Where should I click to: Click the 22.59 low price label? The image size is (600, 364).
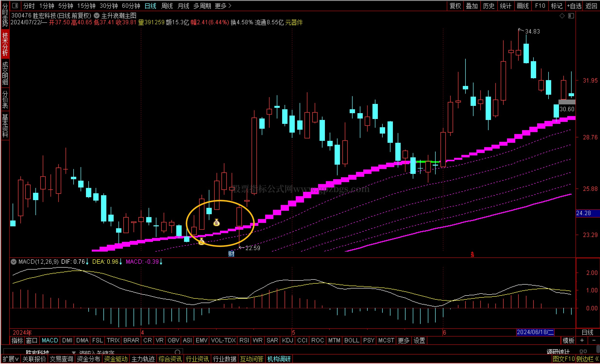(x=253, y=248)
